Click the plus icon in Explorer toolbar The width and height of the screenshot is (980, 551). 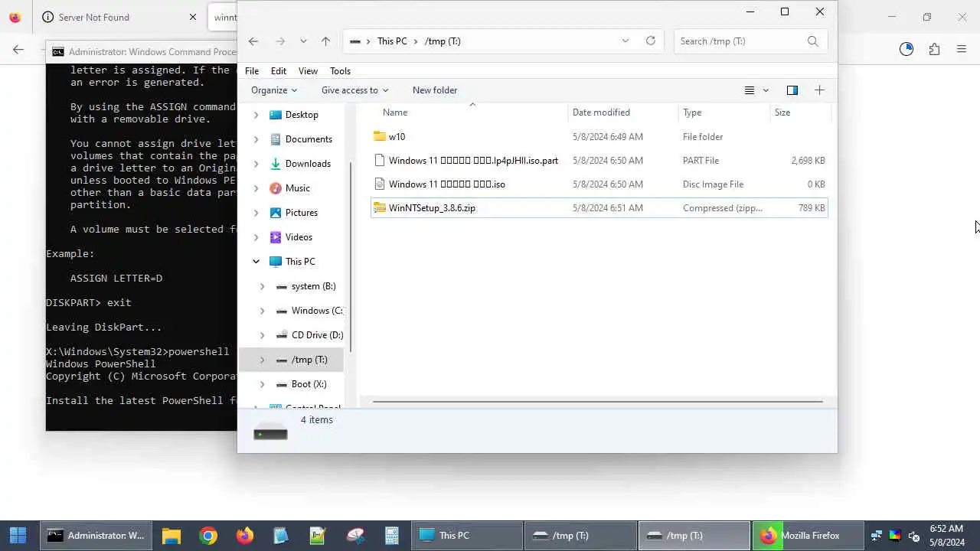click(x=819, y=90)
